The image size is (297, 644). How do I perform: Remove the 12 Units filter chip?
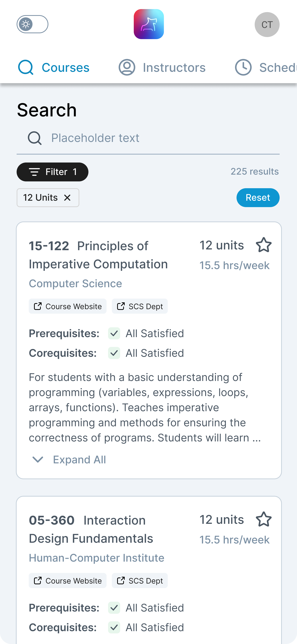(67, 198)
